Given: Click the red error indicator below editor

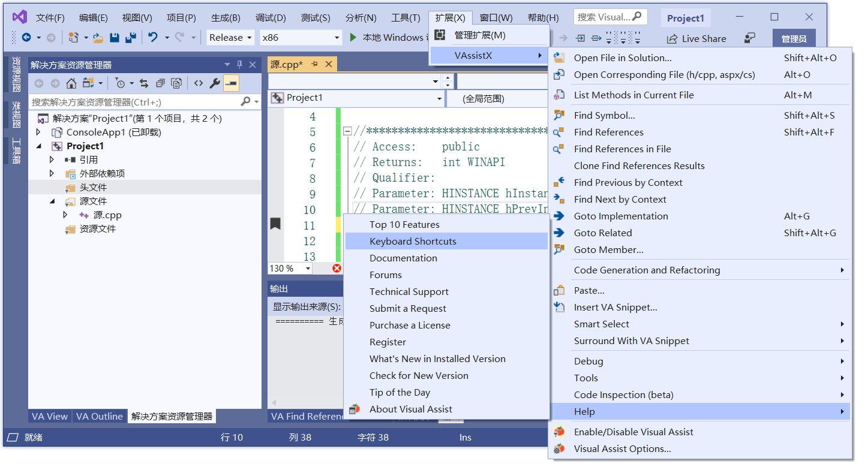Looking at the screenshot, I should [x=337, y=268].
